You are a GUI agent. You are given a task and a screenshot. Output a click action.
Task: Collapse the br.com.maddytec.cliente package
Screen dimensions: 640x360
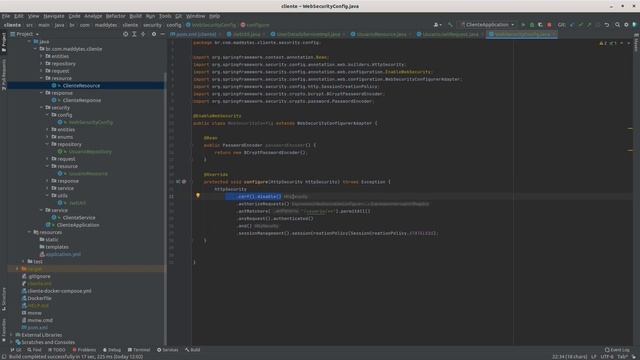tap(35, 49)
